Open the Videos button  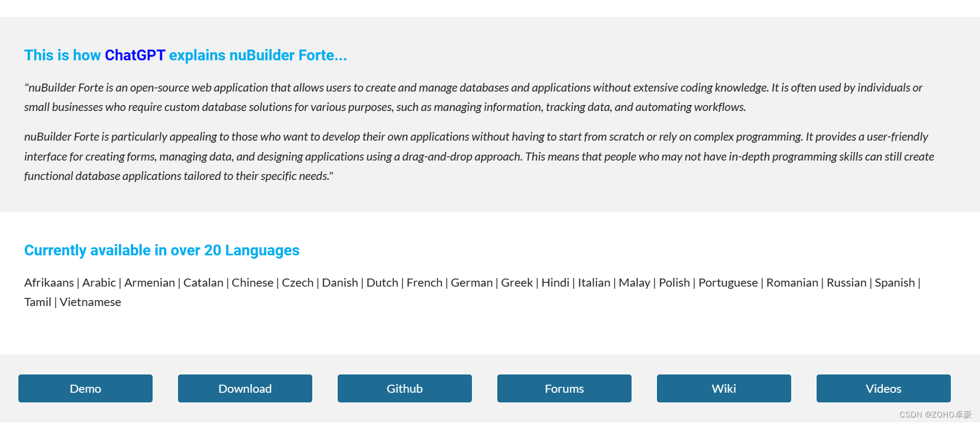[x=883, y=388]
